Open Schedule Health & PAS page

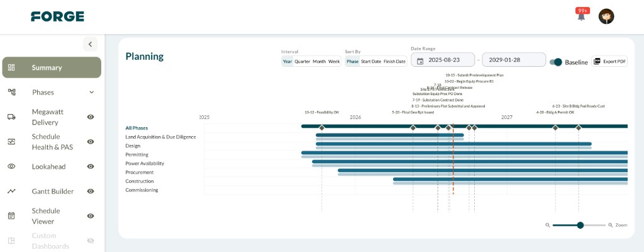point(53,142)
